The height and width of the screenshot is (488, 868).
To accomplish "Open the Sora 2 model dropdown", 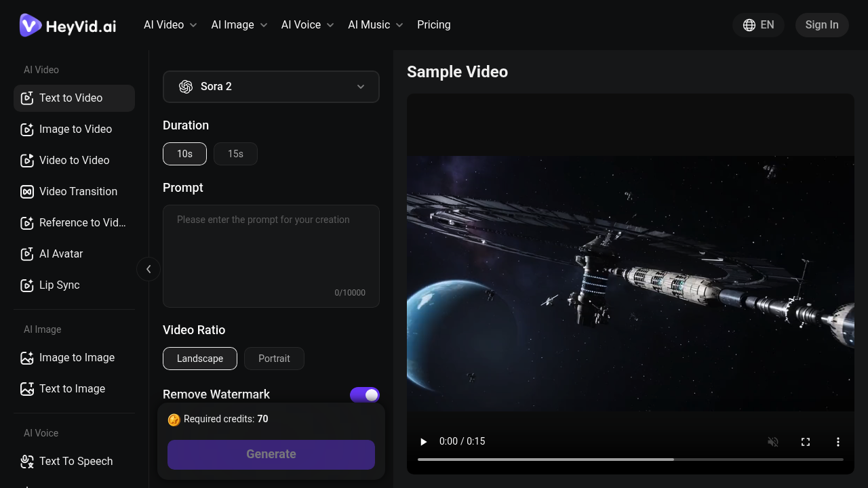I will tap(271, 87).
